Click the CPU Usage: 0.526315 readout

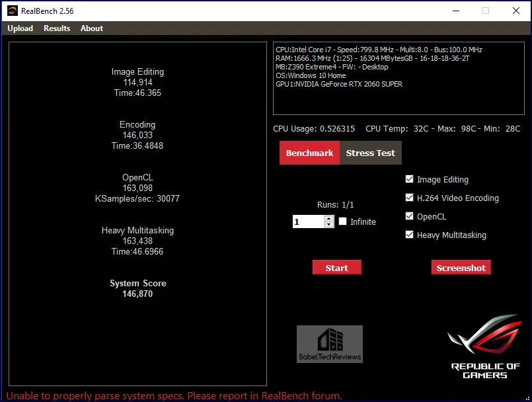[x=314, y=129]
